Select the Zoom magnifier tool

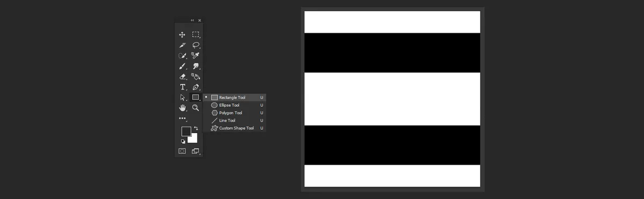click(196, 108)
